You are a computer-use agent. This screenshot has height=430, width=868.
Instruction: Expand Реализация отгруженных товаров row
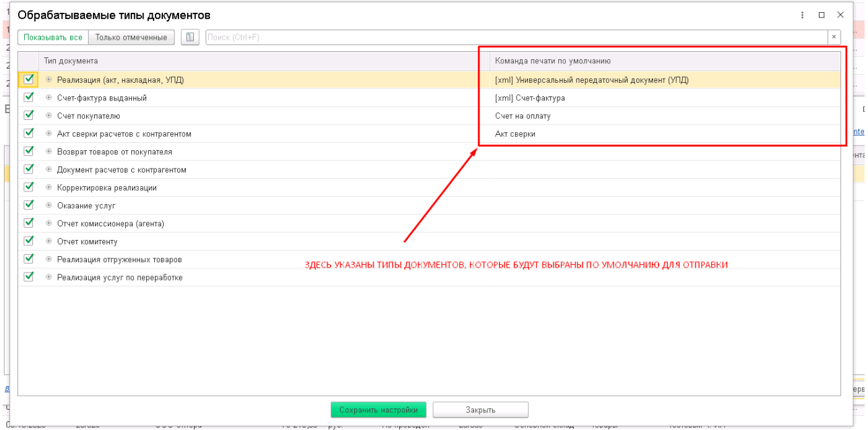48,259
